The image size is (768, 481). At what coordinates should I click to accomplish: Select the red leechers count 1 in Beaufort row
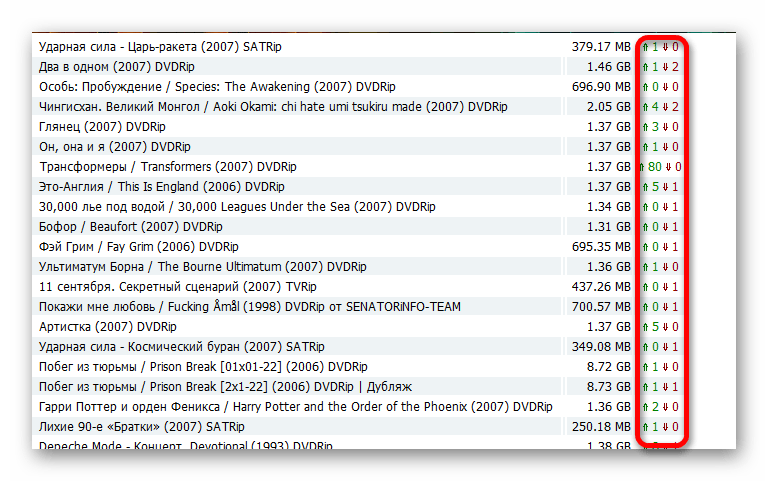coord(675,227)
